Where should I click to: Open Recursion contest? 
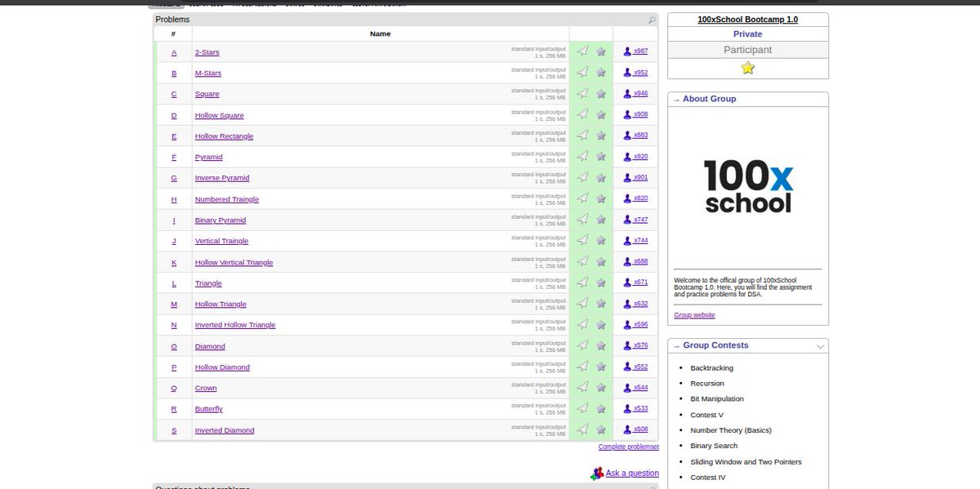707,384
